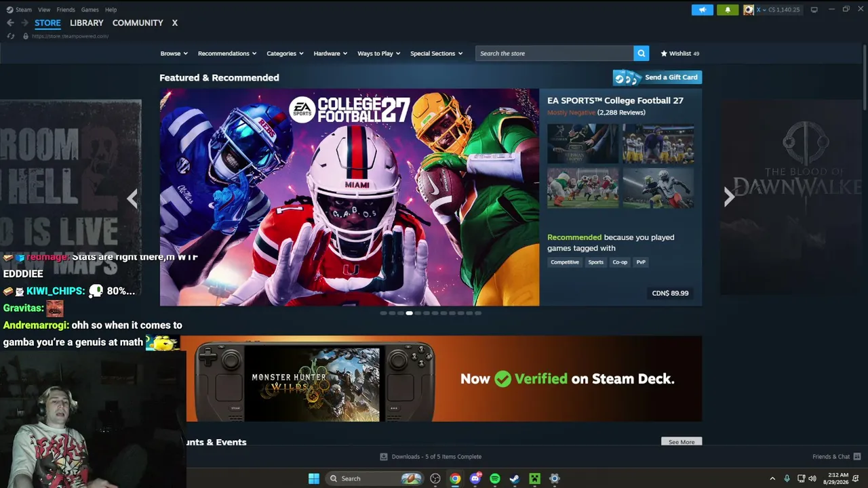Open Minecraft creeper taskbar icon
This screenshot has width=868, height=488.
click(534, 479)
